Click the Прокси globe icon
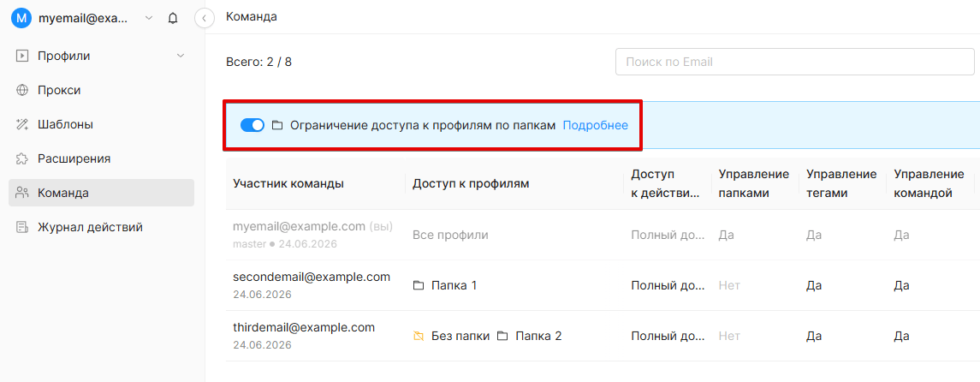Image resolution: width=980 pixels, height=382 pixels. 22,90
